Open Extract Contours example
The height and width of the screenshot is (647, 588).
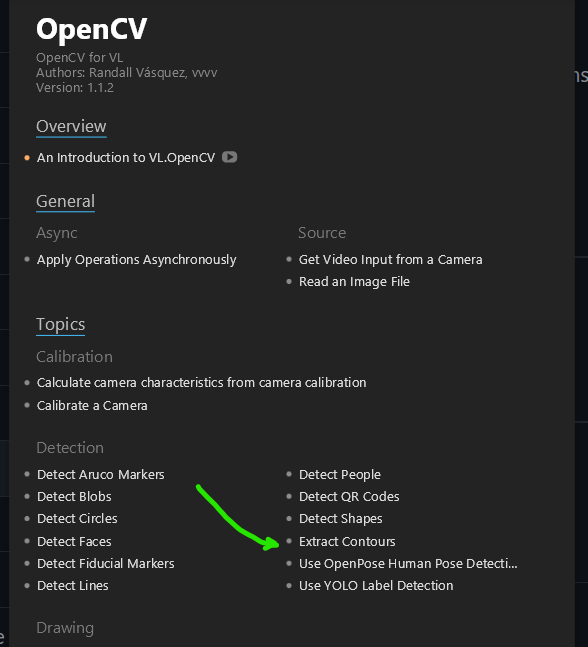point(347,541)
